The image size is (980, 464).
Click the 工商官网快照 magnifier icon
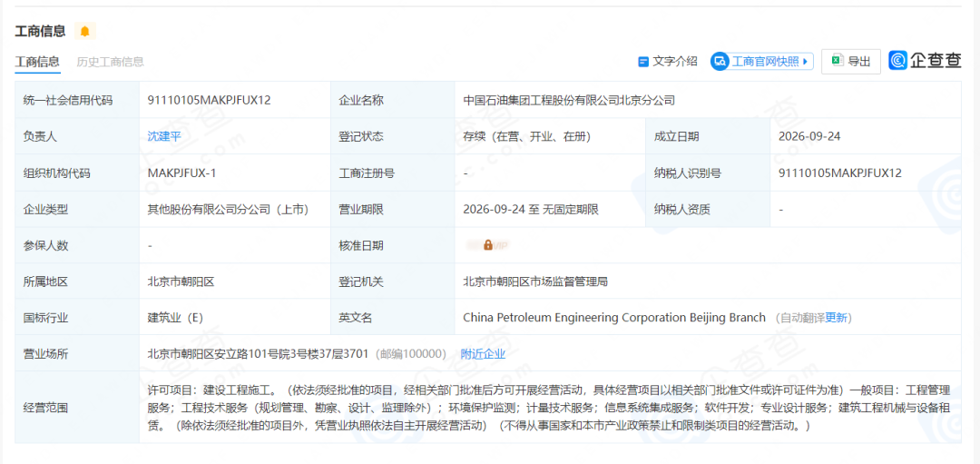point(720,61)
